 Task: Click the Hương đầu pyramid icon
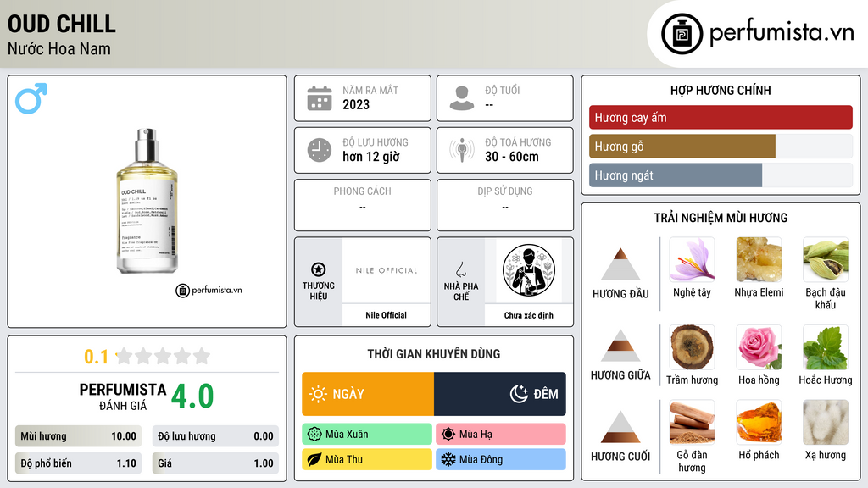[620, 264]
